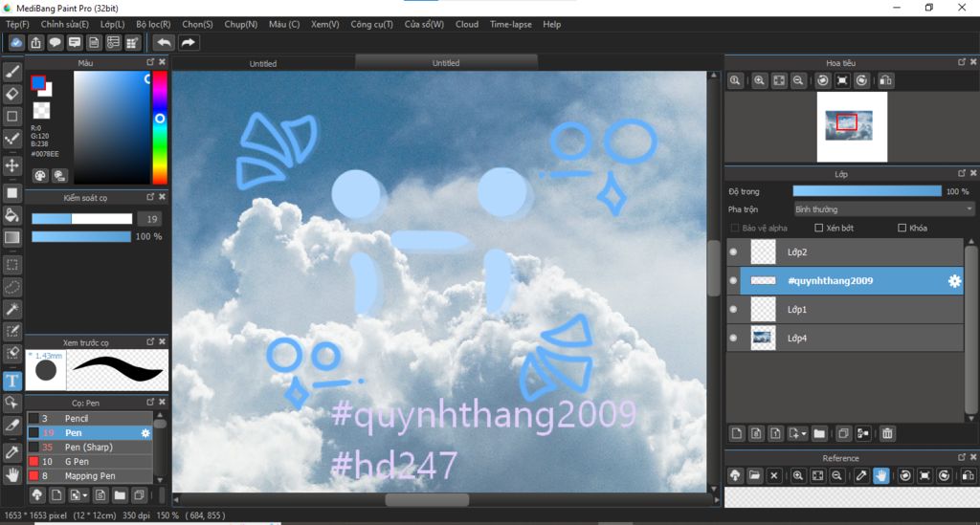The image size is (980, 525).
Task: Select the rectangular selection tool
Action: (11, 265)
